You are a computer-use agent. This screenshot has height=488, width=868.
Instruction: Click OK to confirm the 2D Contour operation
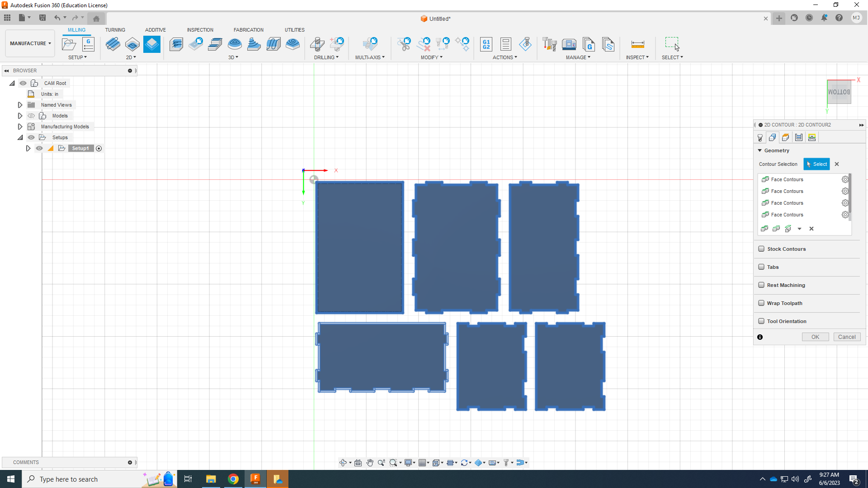815,337
